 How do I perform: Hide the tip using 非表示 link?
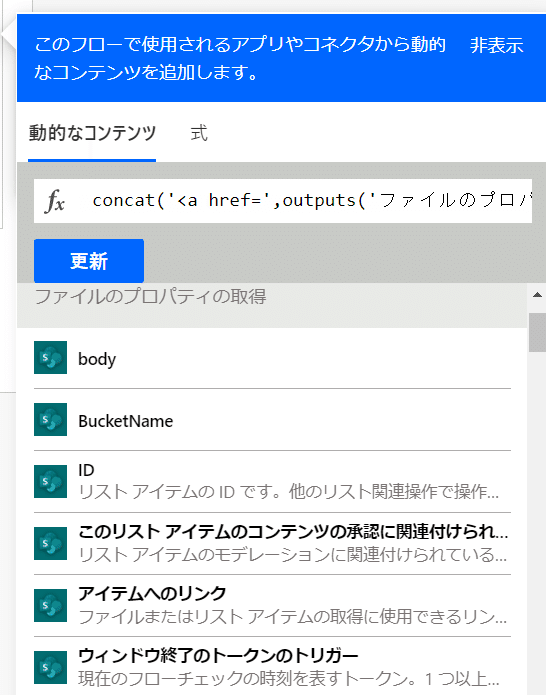click(496, 45)
